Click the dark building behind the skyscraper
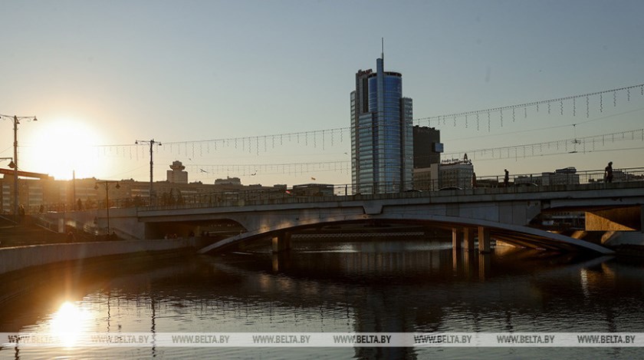This screenshot has height=360, width=644. (x=426, y=146)
